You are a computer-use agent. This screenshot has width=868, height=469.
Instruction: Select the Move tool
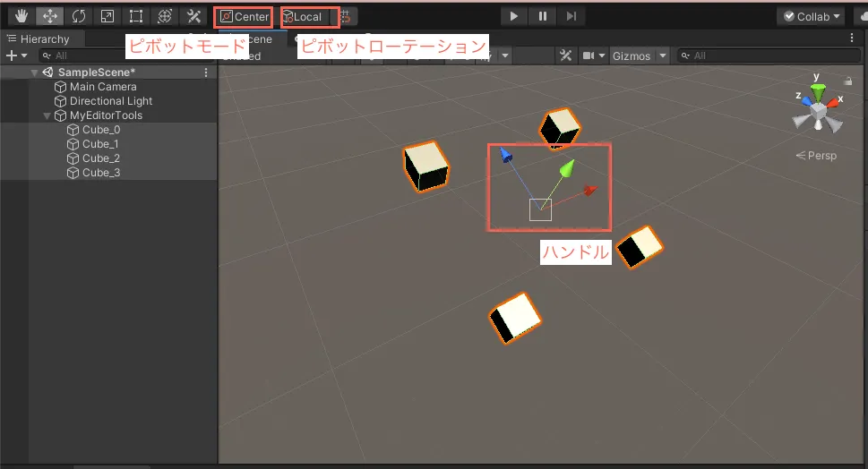coord(50,17)
